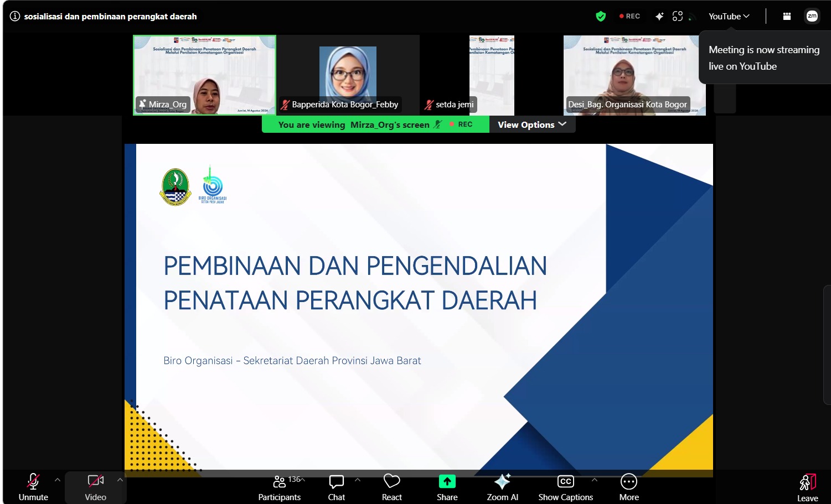Click the 'Meeting is now streaming live on YouTube' notice
831x504 pixels.
(764, 58)
